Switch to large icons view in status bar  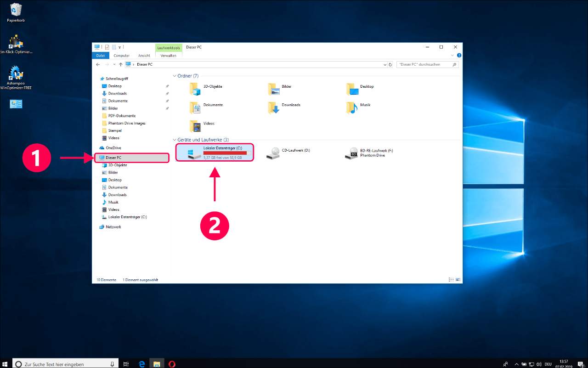[x=458, y=279]
